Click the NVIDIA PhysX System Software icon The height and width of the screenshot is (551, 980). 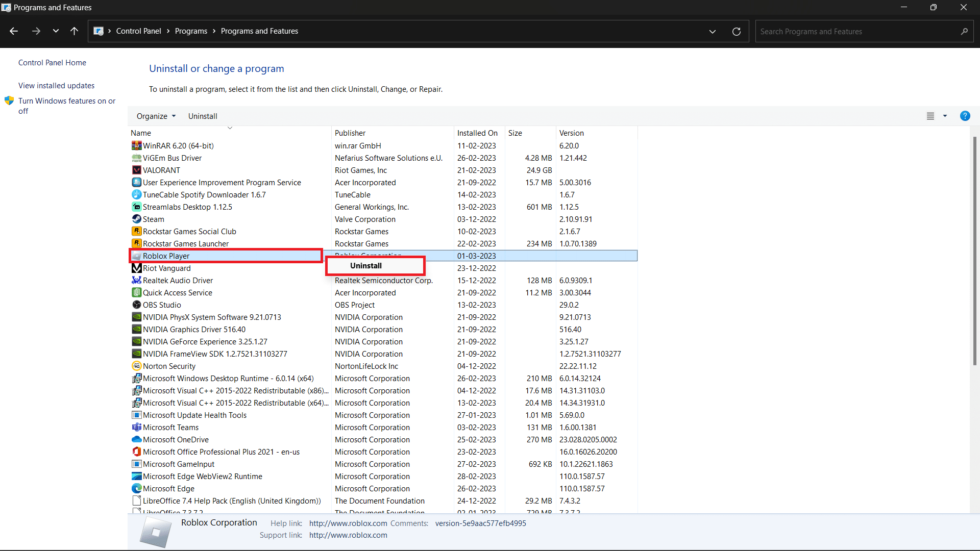click(x=136, y=317)
